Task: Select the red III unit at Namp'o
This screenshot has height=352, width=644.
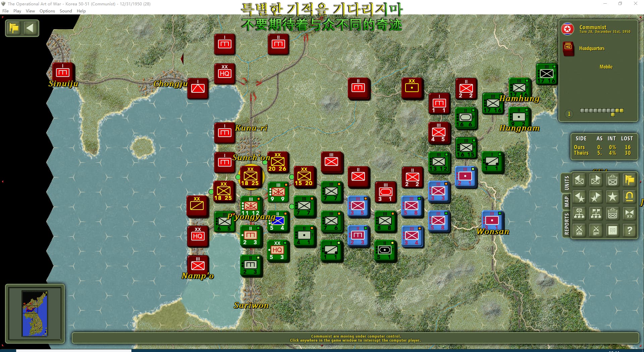Action: pyautogui.click(x=198, y=265)
